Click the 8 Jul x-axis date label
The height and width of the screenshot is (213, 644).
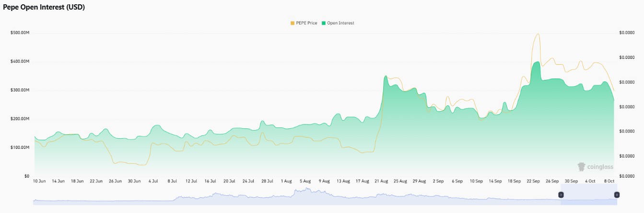coord(172,181)
